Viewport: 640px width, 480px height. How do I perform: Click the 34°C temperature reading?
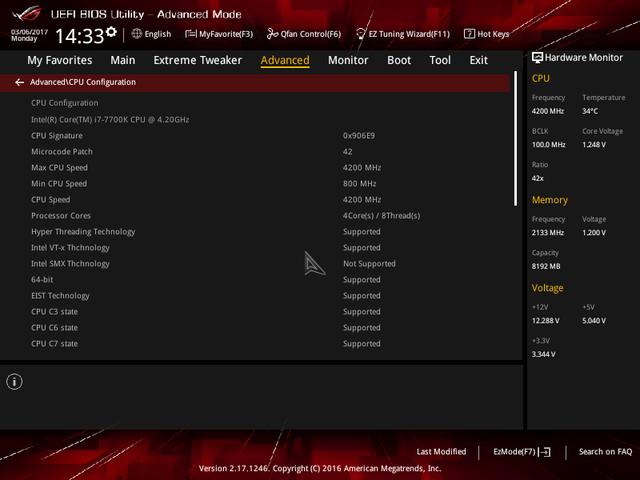pyautogui.click(x=590, y=111)
